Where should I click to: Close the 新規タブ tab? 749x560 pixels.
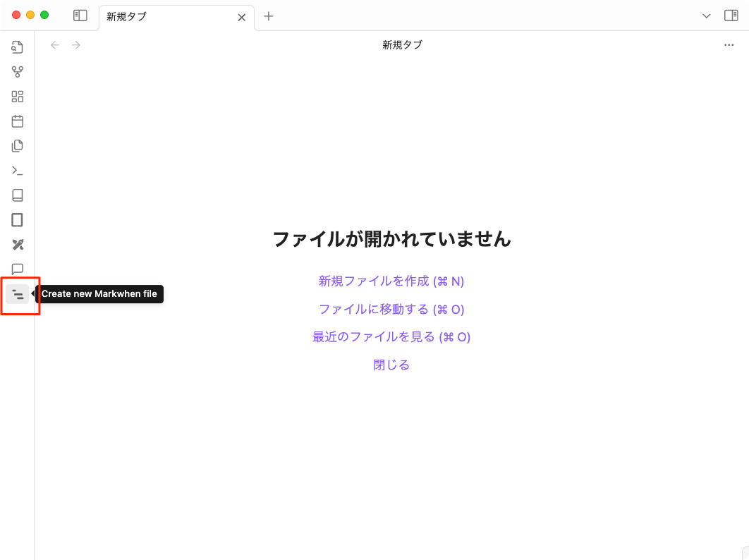point(242,18)
